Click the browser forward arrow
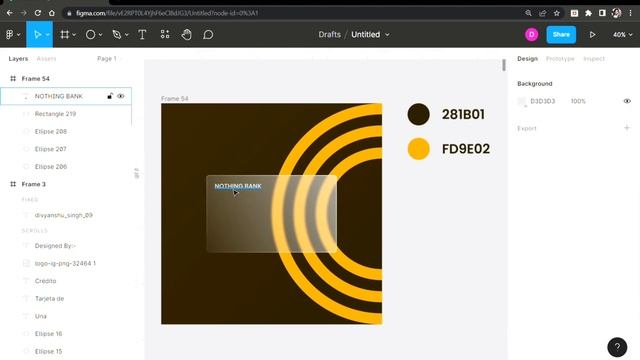The image size is (640, 360). click(24, 13)
